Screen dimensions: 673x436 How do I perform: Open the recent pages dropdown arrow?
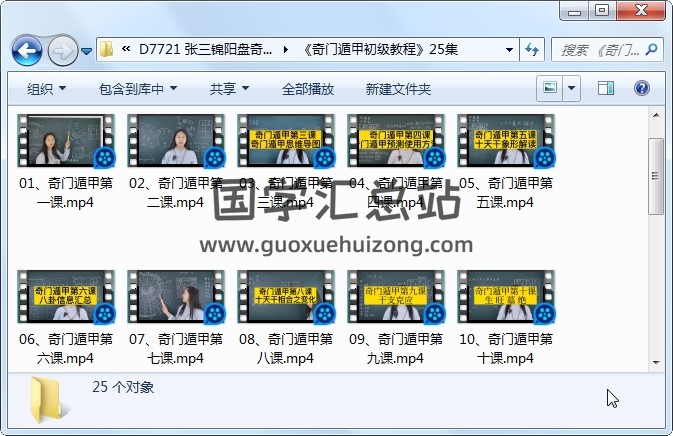click(87, 50)
